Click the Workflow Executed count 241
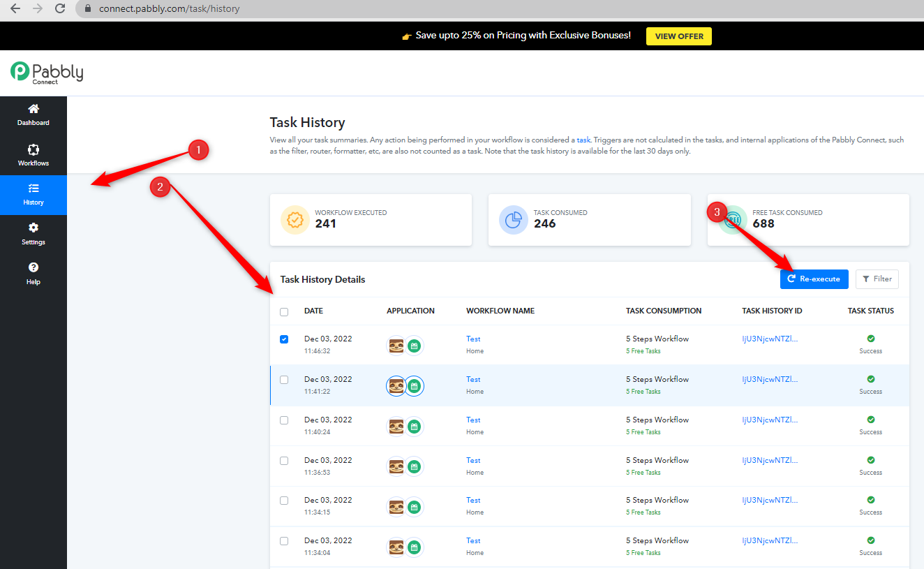The height and width of the screenshot is (569, 924). pos(325,224)
